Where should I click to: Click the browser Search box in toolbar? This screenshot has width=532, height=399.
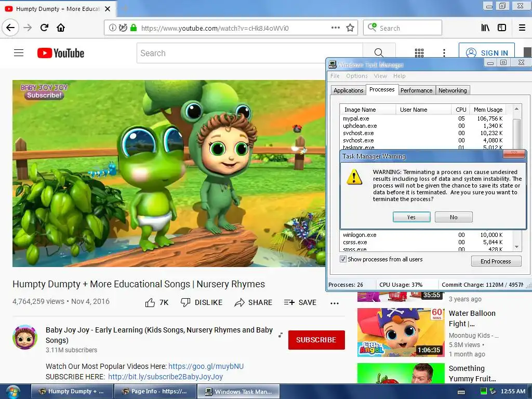coord(403,28)
